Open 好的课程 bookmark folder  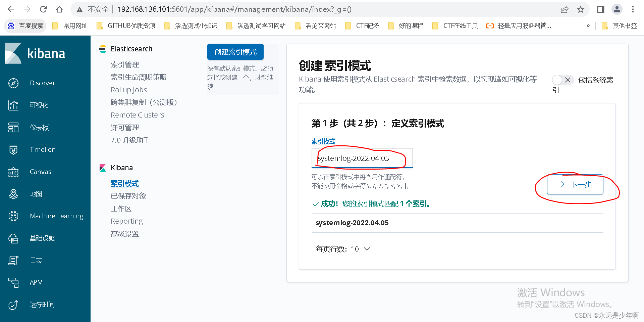(406, 26)
